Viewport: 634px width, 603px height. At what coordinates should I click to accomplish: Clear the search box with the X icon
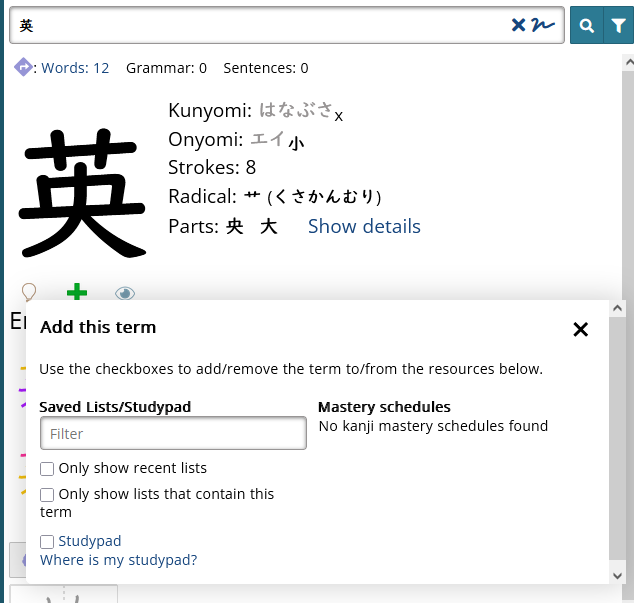(x=518, y=25)
